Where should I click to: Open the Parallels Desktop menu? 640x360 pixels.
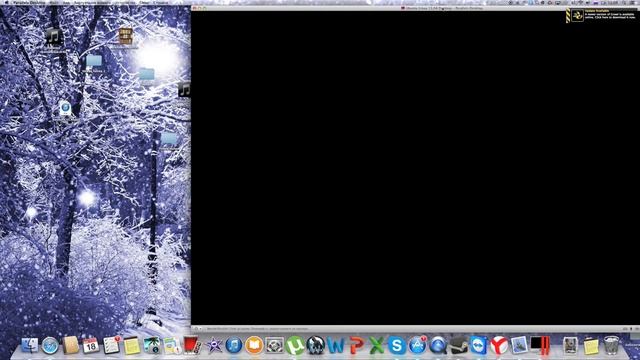(29, 2)
